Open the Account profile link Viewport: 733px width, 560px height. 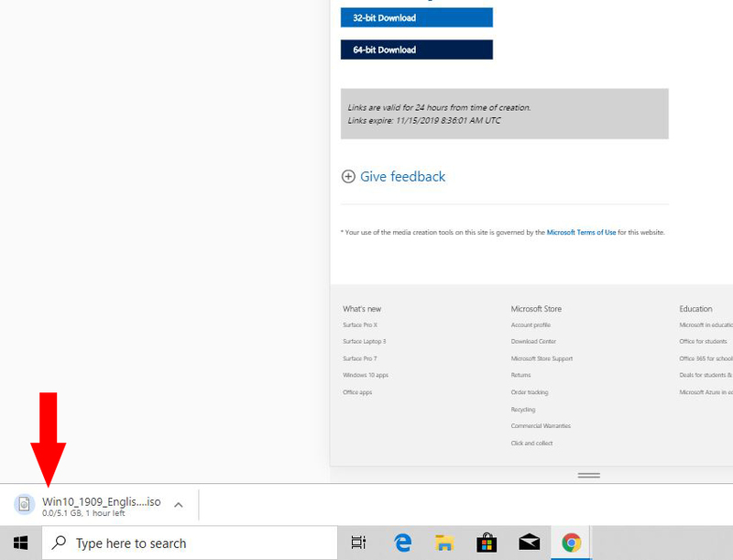[x=531, y=324]
